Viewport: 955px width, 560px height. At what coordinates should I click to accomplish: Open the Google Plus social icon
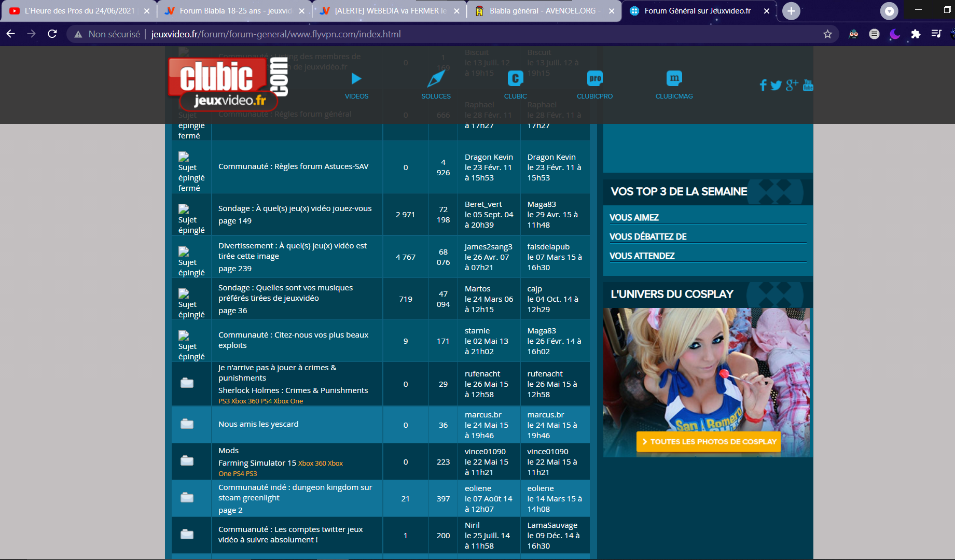click(x=792, y=85)
